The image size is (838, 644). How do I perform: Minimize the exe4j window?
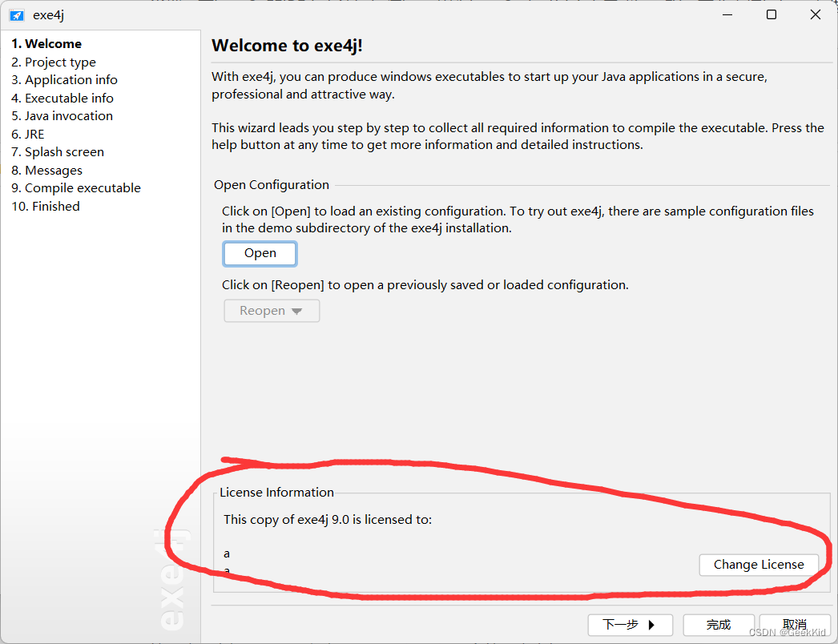point(727,15)
